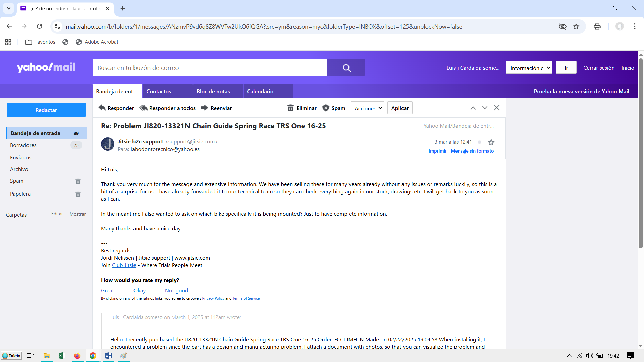Click the Responder reply arrow icon
644x362 pixels.
[102, 108]
